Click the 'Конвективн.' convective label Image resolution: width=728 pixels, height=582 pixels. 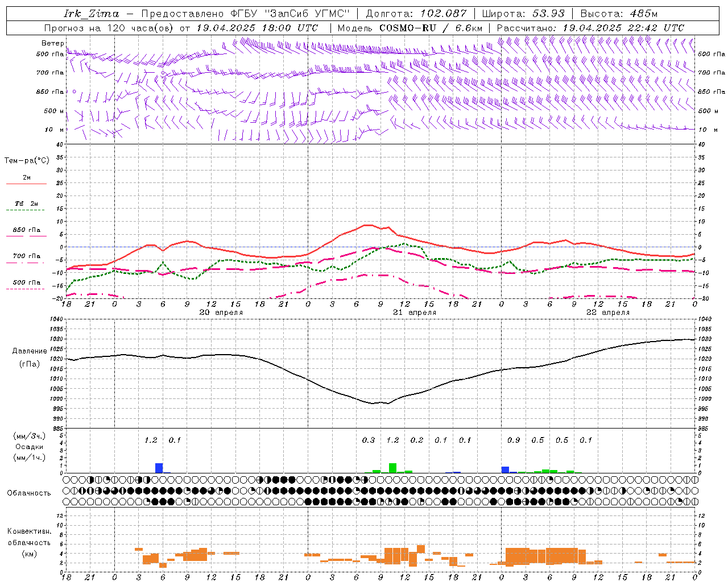pos(30,531)
